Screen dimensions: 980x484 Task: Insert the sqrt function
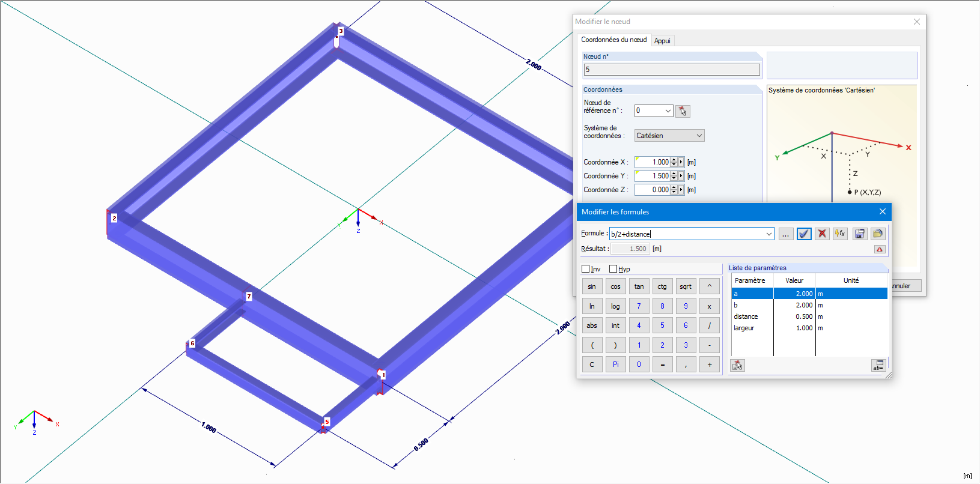click(x=686, y=286)
